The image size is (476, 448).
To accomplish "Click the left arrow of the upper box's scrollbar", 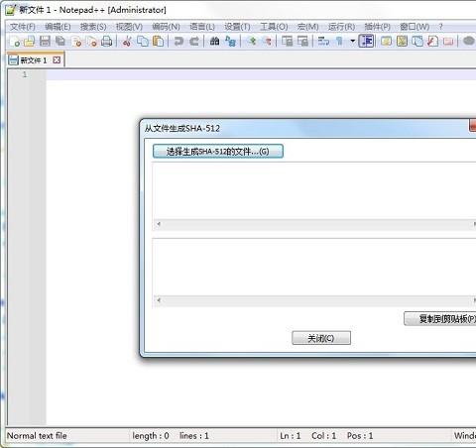I will click(159, 224).
